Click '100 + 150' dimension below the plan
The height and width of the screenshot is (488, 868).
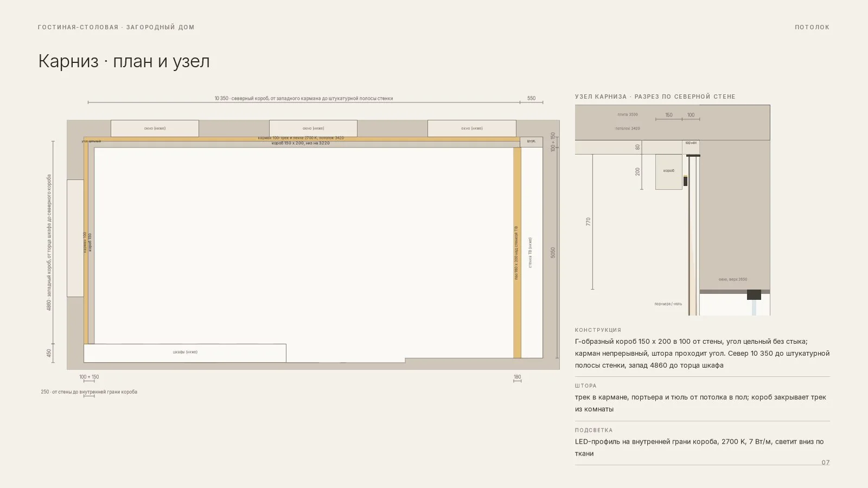[89, 377]
